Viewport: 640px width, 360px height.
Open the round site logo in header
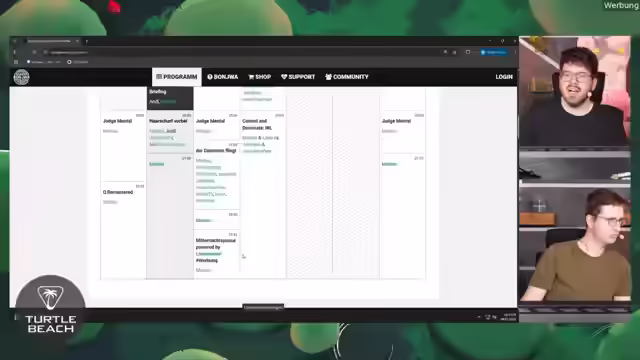pos(21,77)
